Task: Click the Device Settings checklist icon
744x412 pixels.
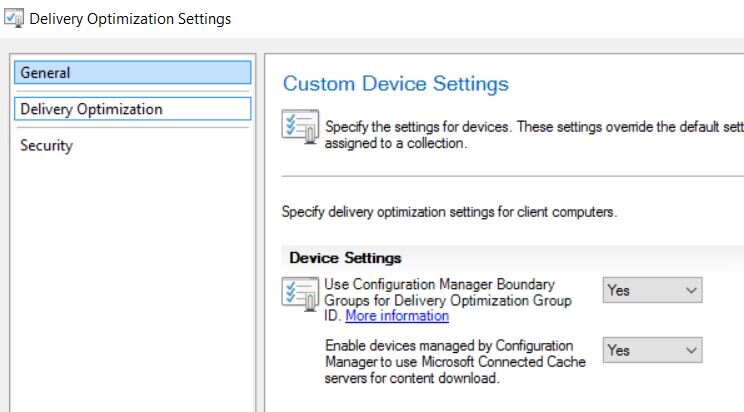Action: (x=300, y=294)
